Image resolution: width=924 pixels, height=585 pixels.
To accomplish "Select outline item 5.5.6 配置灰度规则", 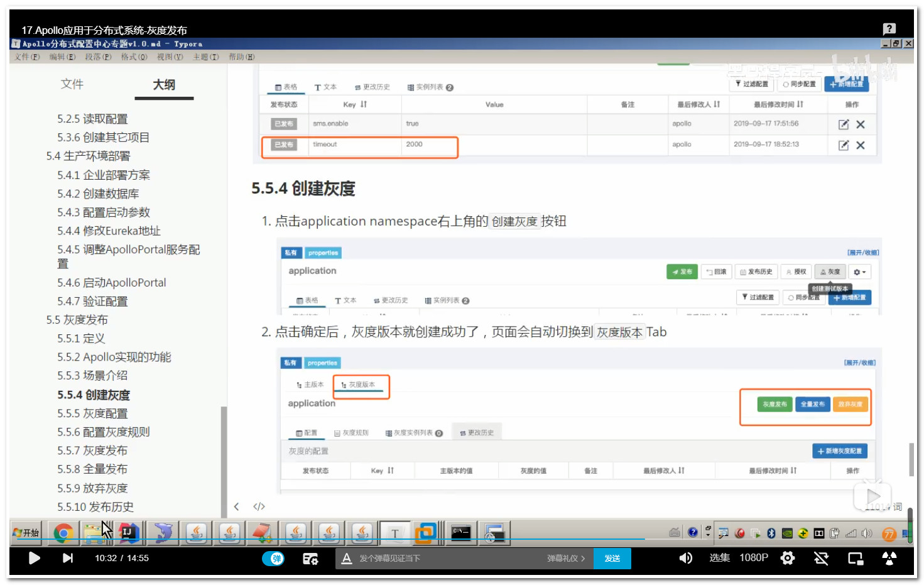I will pos(104,432).
